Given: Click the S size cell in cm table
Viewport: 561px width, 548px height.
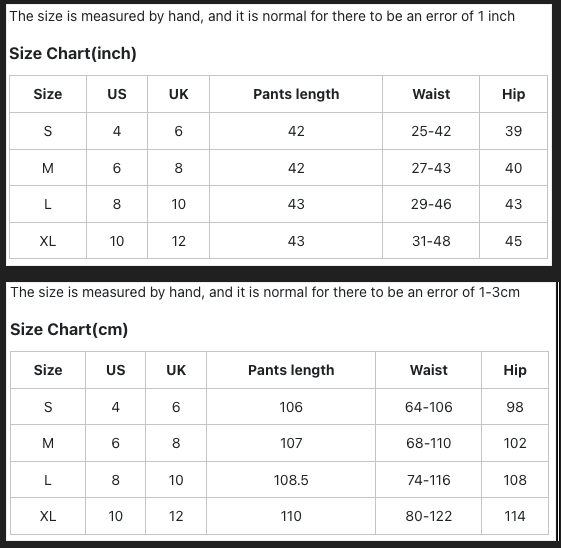Looking at the screenshot, I should tap(48, 407).
